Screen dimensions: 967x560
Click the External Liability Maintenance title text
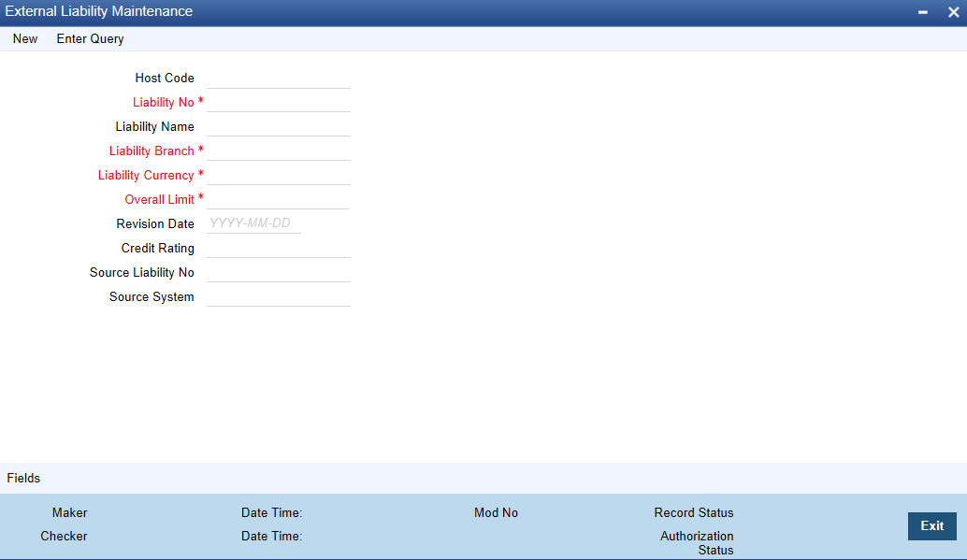(x=99, y=12)
